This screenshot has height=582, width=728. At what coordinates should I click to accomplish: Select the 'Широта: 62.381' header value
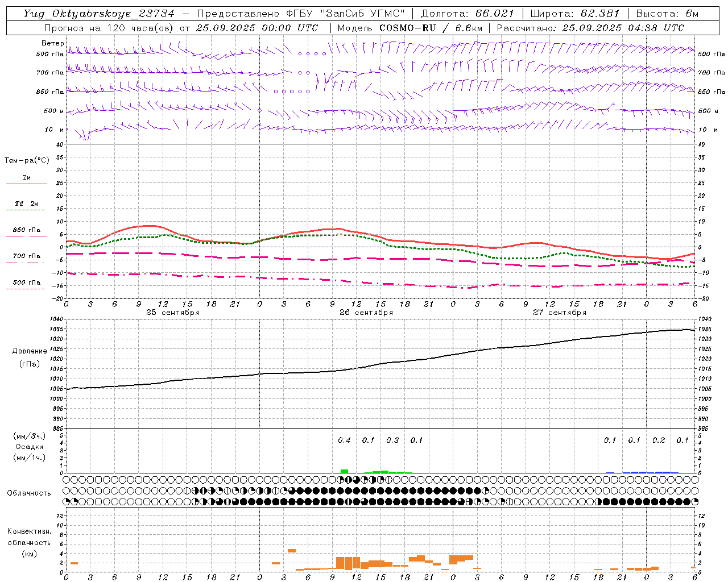point(575,14)
